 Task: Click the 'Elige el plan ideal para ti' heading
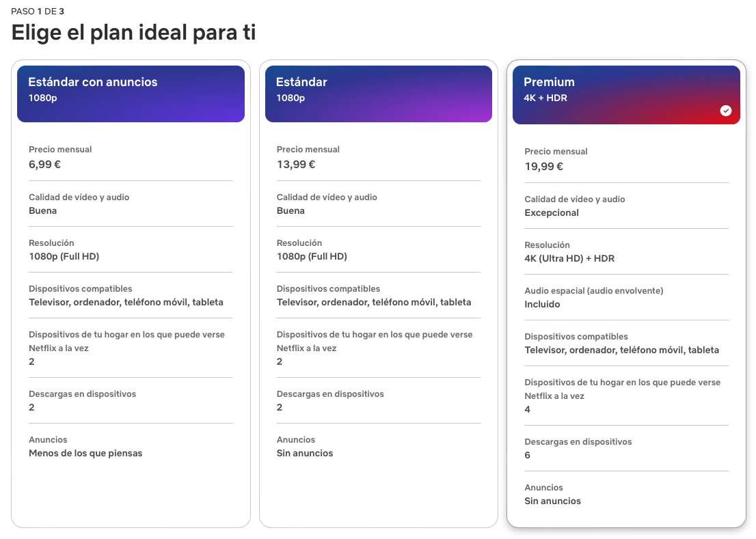133,33
